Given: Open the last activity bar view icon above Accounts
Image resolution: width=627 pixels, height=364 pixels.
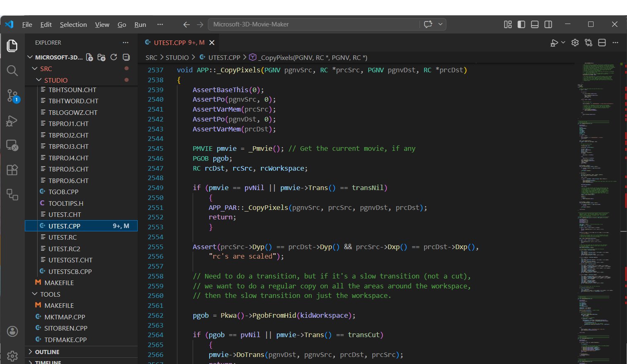Looking at the screenshot, I should point(12,195).
